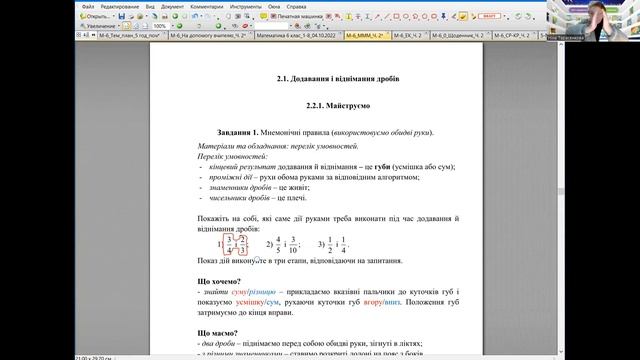640x360 pixels.
Task: Open the Окна menu
Action: pyautogui.click(x=274, y=7)
